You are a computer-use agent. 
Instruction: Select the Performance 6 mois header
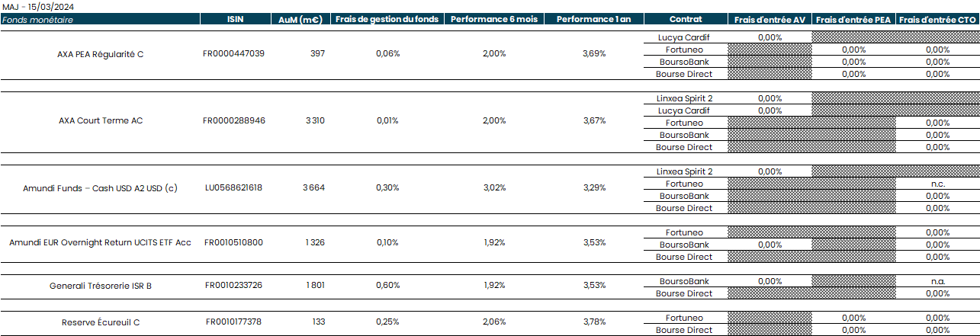pyautogui.click(x=493, y=19)
